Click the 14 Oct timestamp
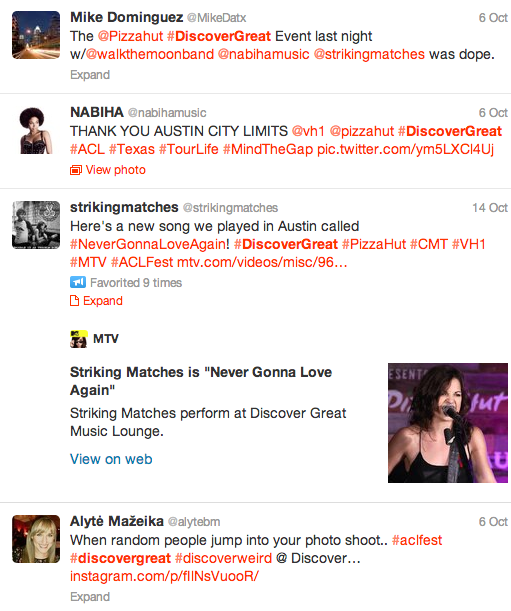Screen dimensions: 511x611 [x=490, y=208]
